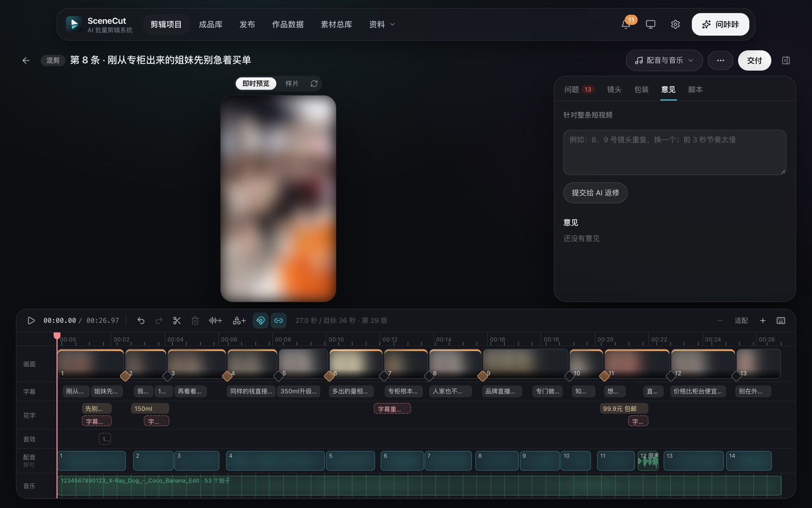Select the scissors split tool

(x=177, y=321)
